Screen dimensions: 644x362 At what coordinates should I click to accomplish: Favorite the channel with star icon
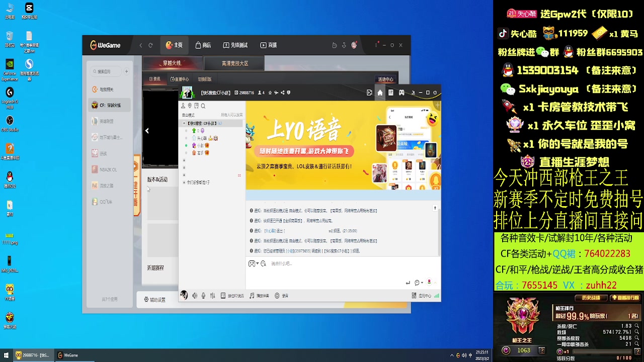[x=270, y=93]
